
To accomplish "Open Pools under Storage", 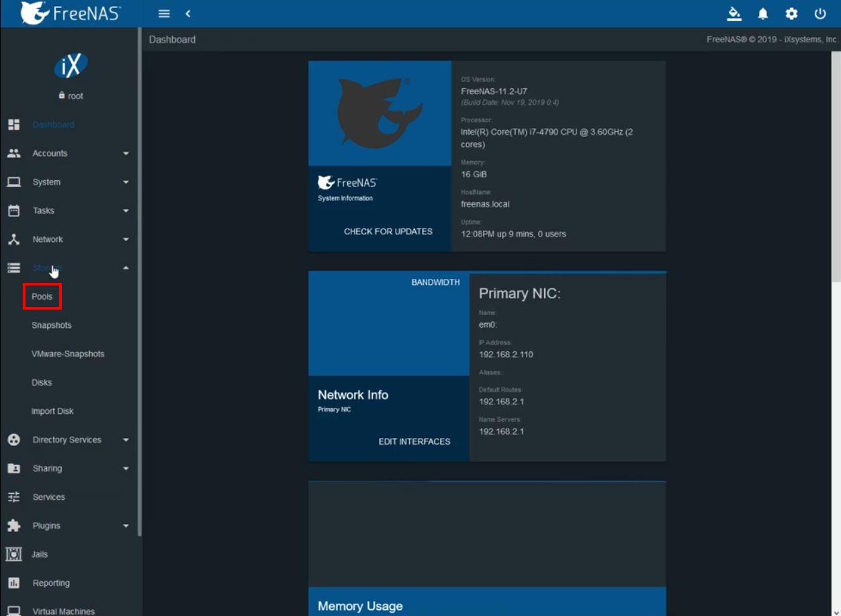I will point(42,296).
